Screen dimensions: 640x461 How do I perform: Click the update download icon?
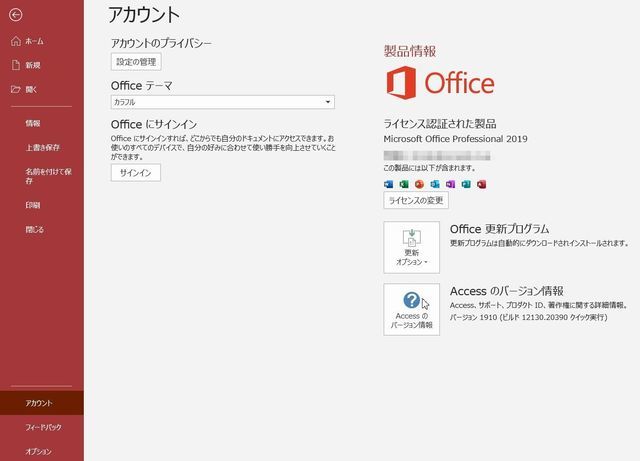[411, 237]
